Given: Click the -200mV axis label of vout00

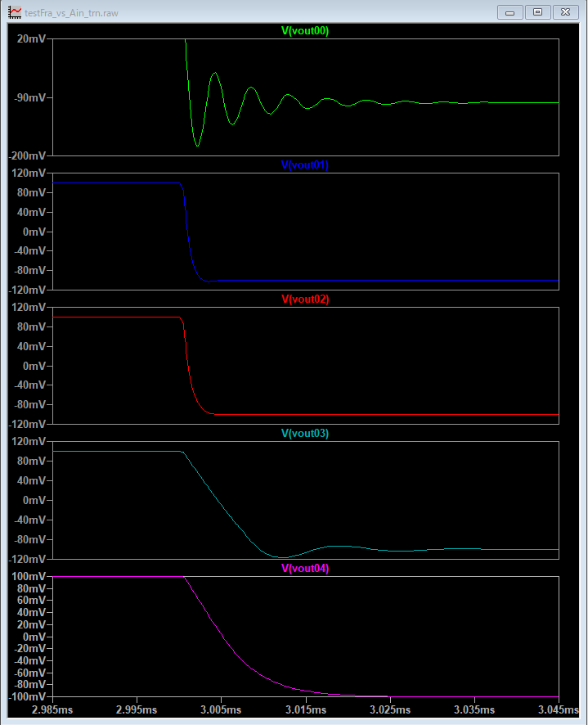Looking at the screenshot, I should (x=27, y=155).
